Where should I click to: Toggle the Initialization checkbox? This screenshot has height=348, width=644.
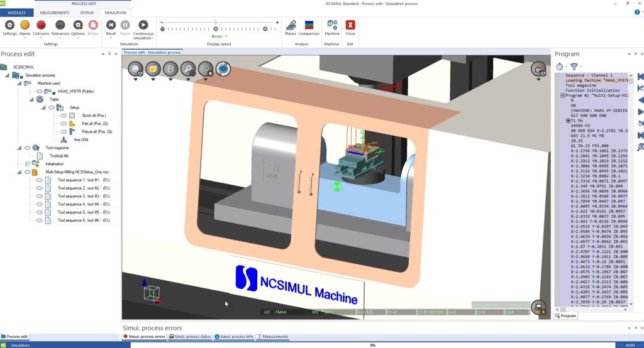pos(27,164)
